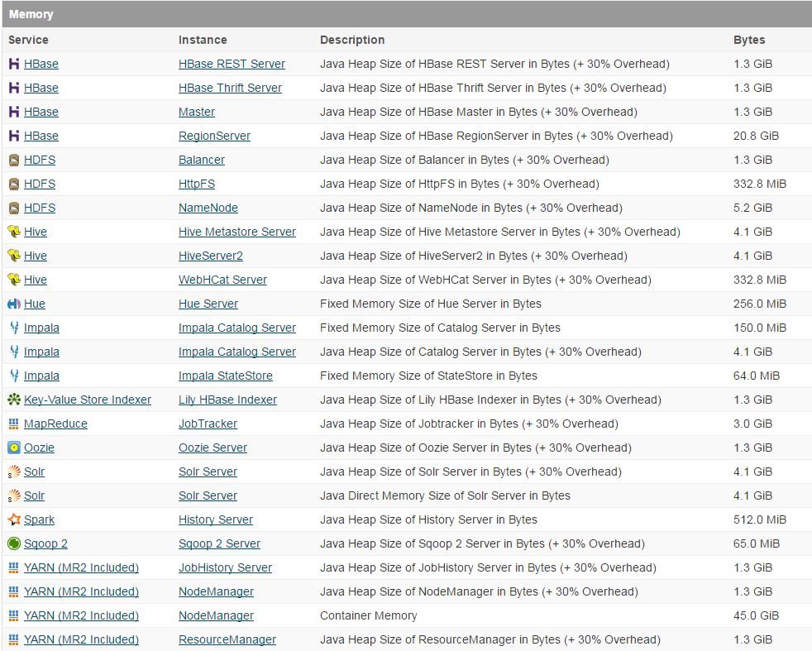Open NodeManager link in Container Memory row
This screenshot has height=651, width=812.
click(216, 615)
